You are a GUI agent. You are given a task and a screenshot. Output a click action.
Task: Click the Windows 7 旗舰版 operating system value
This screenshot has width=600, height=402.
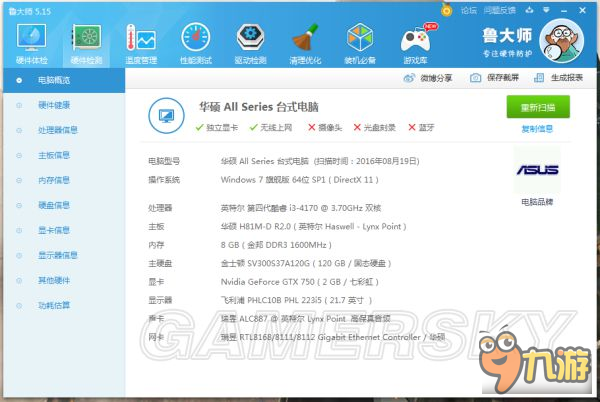pos(299,180)
